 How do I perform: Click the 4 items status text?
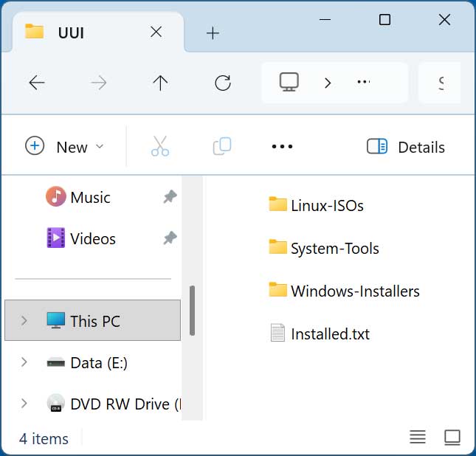point(44,439)
